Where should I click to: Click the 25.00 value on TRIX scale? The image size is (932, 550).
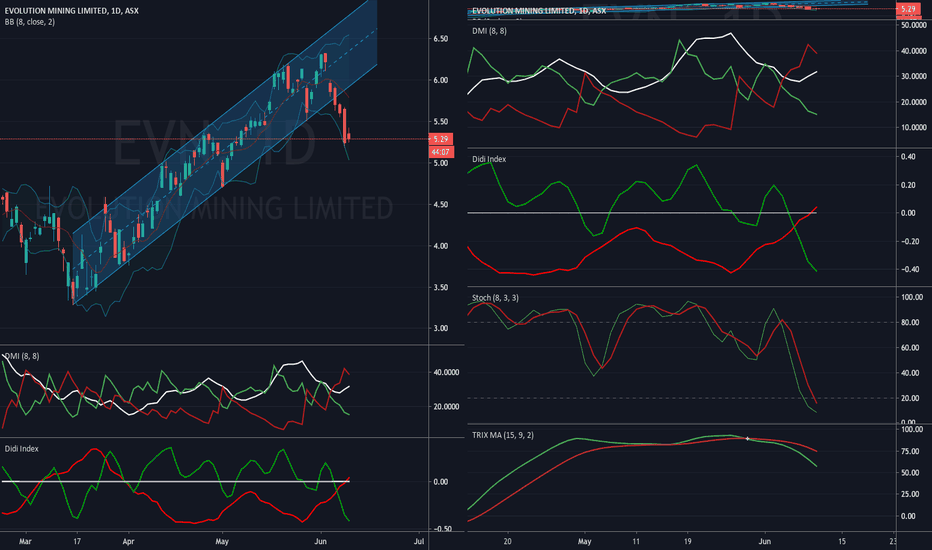pyautogui.click(x=912, y=495)
